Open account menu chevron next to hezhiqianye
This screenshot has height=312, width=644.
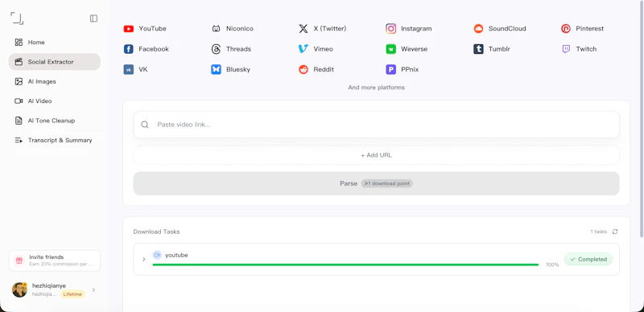coord(93,289)
